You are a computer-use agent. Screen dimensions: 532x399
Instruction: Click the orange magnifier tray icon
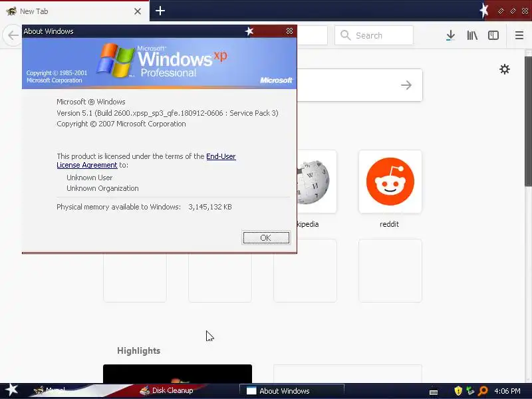pyautogui.click(x=483, y=391)
